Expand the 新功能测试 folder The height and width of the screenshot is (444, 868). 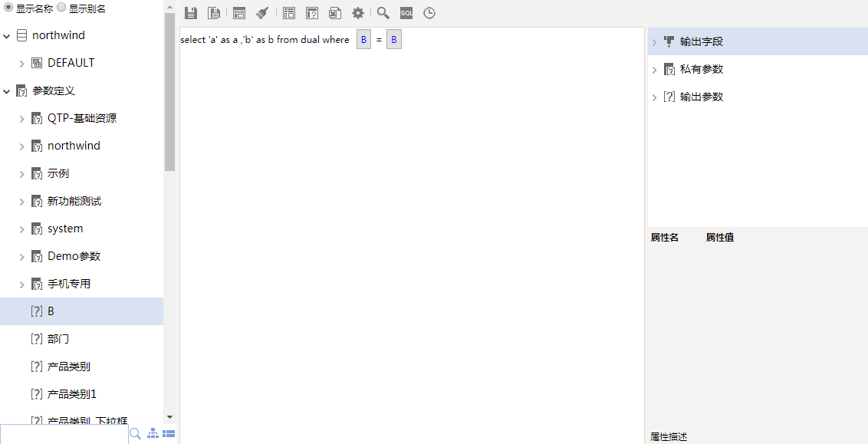pyautogui.click(x=22, y=202)
